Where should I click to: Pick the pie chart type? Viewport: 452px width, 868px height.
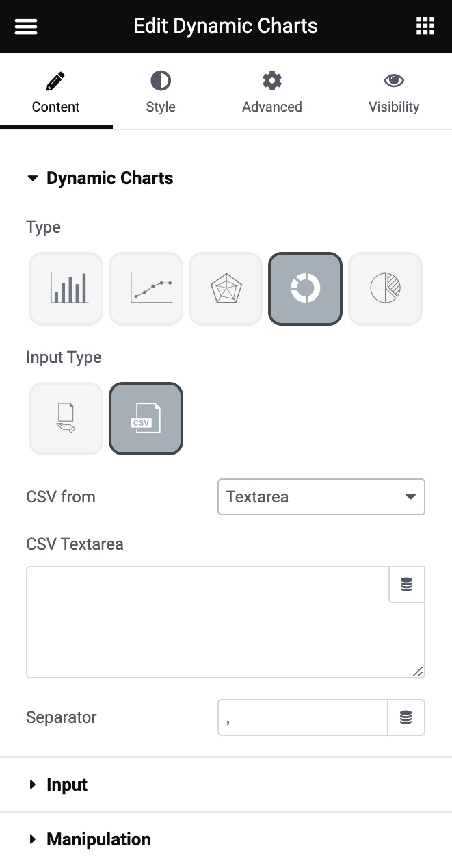tap(385, 288)
